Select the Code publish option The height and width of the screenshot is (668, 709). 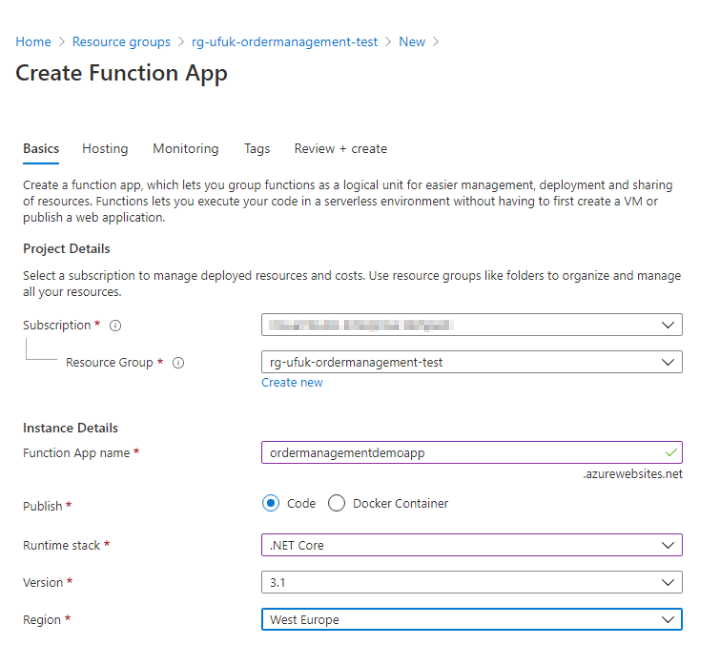270,503
